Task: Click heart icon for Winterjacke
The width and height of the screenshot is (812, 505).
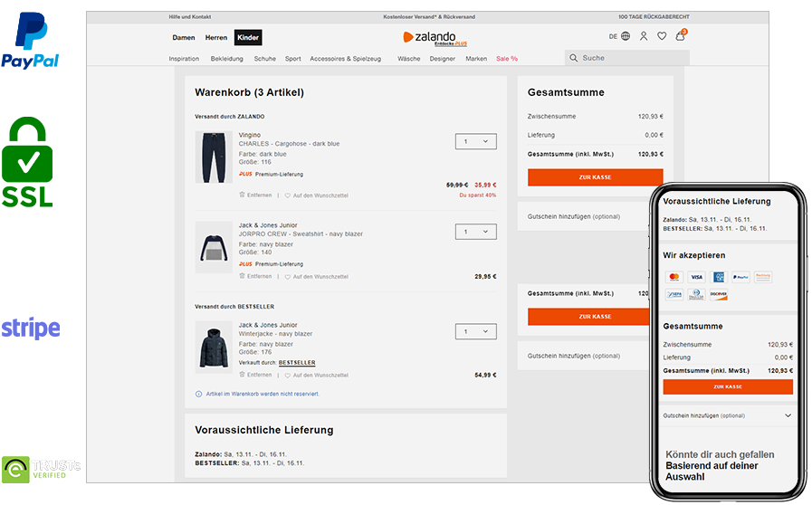Action: [287, 376]
